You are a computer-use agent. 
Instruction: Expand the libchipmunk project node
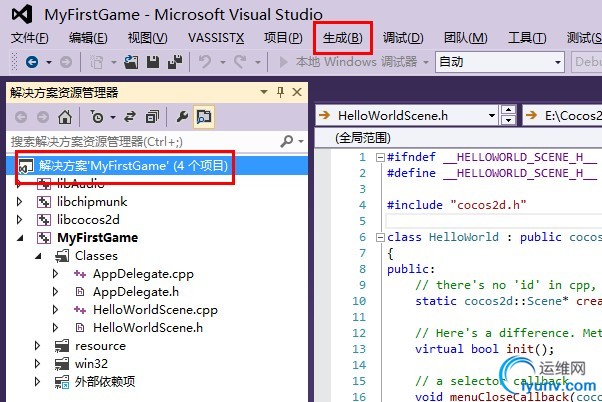point(19,202)
